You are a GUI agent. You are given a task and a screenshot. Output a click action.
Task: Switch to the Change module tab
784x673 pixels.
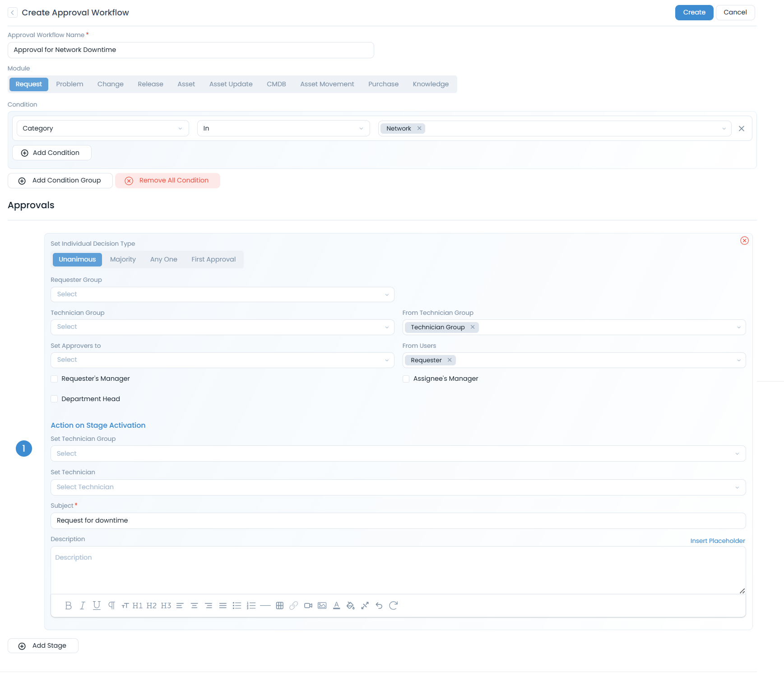click(110, 84)
